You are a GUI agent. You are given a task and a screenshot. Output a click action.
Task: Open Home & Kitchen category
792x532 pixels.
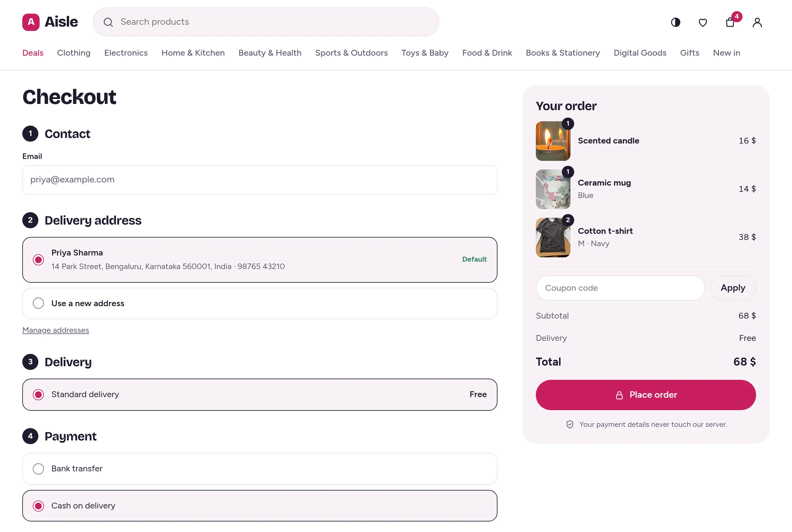click(x=193, y=53)
